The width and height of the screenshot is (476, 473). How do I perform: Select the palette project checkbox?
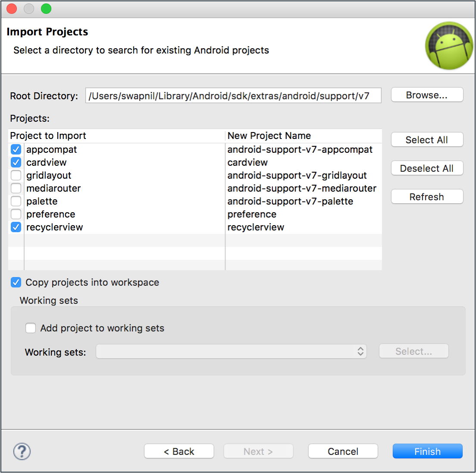click(16, 201)
